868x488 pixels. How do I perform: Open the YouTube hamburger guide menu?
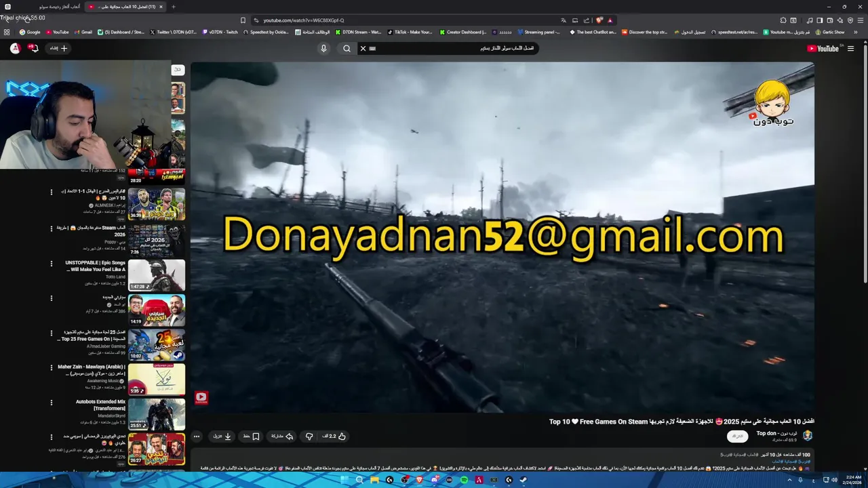pos(850,48)
